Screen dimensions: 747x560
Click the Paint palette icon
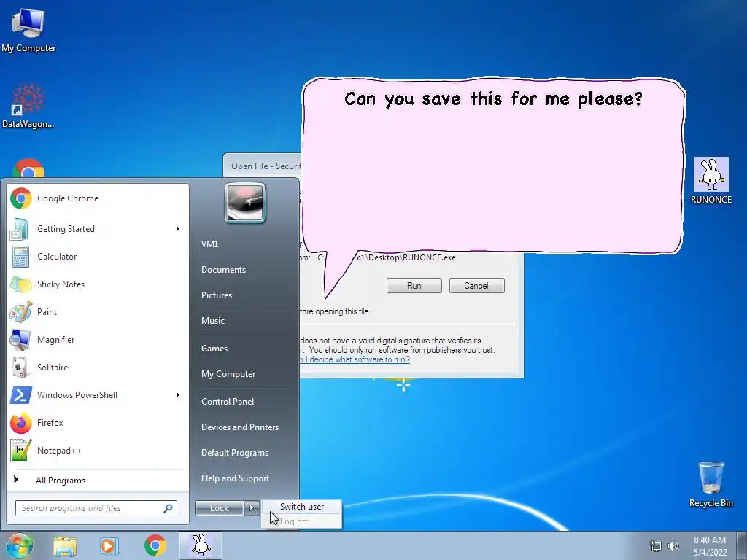[21, 312]
